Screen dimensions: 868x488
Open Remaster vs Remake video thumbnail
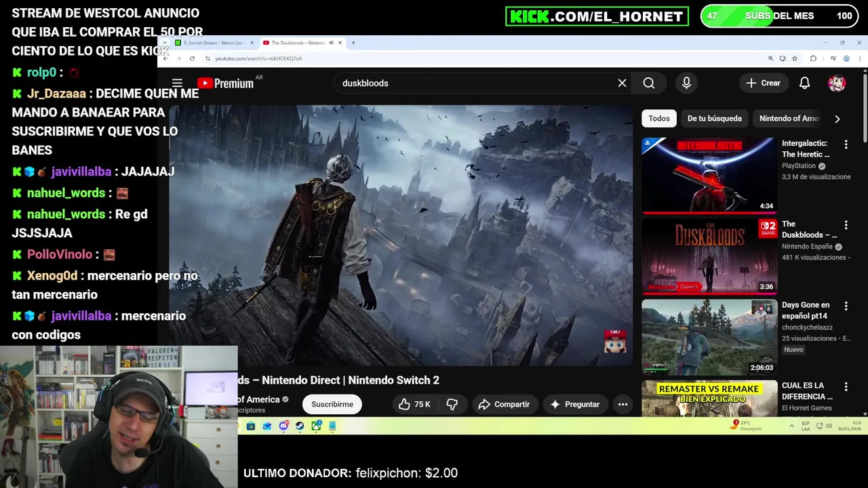click(x=709, y=398)
